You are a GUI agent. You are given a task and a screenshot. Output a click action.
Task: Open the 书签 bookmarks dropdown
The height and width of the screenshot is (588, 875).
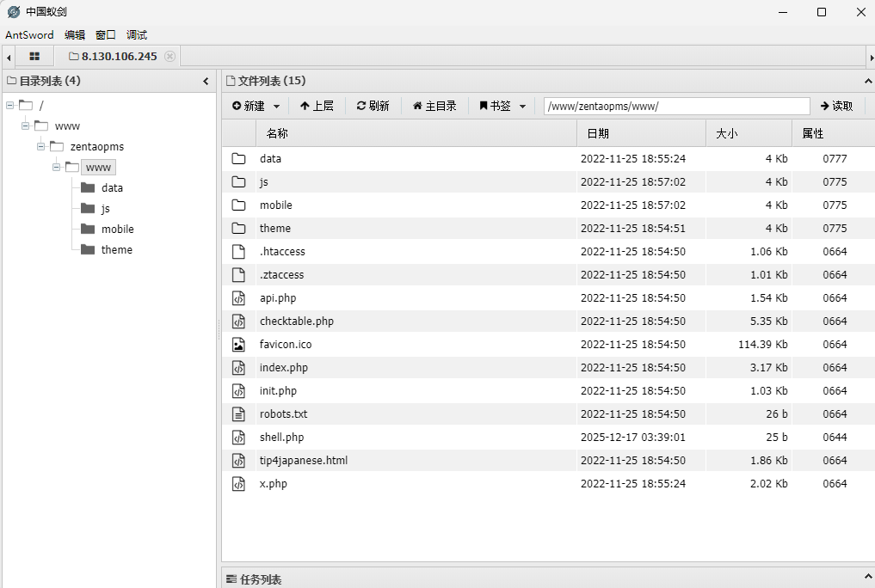click(x=502, y=106)
